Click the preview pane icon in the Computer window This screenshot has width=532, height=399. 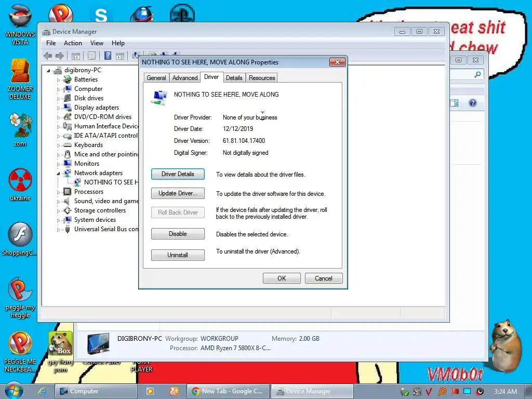(454, 103)
